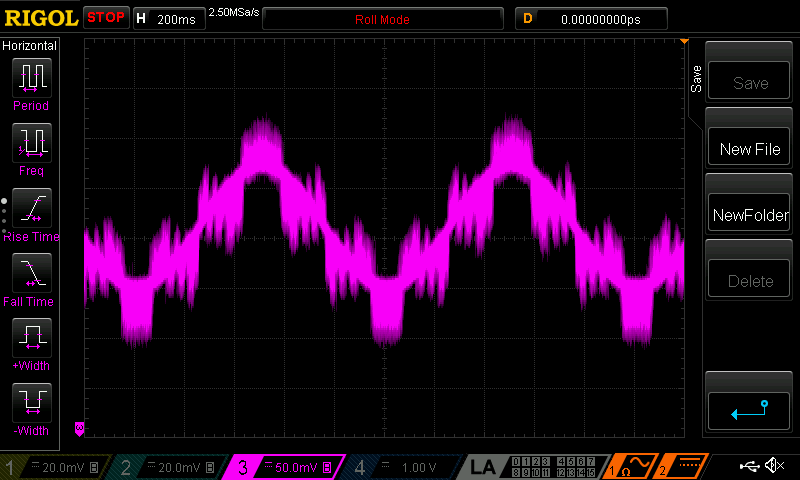Toggle active channel 3 at 50.0mV

pos(286,467)
